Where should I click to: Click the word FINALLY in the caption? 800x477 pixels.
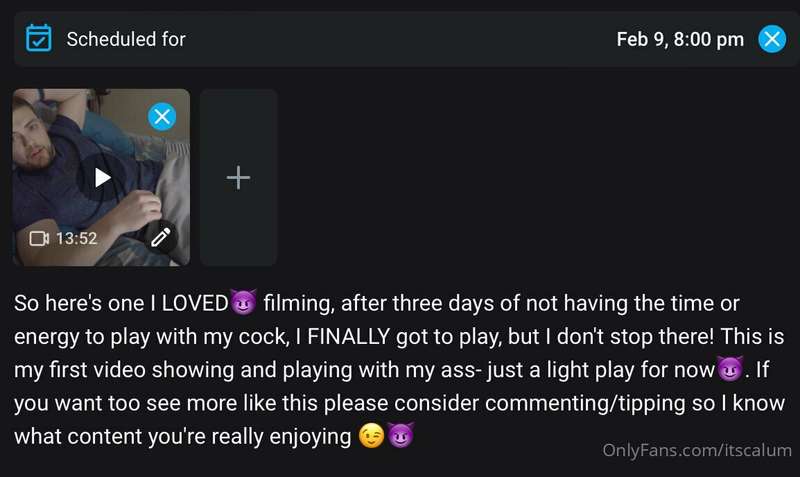click(x=348, y=337)
